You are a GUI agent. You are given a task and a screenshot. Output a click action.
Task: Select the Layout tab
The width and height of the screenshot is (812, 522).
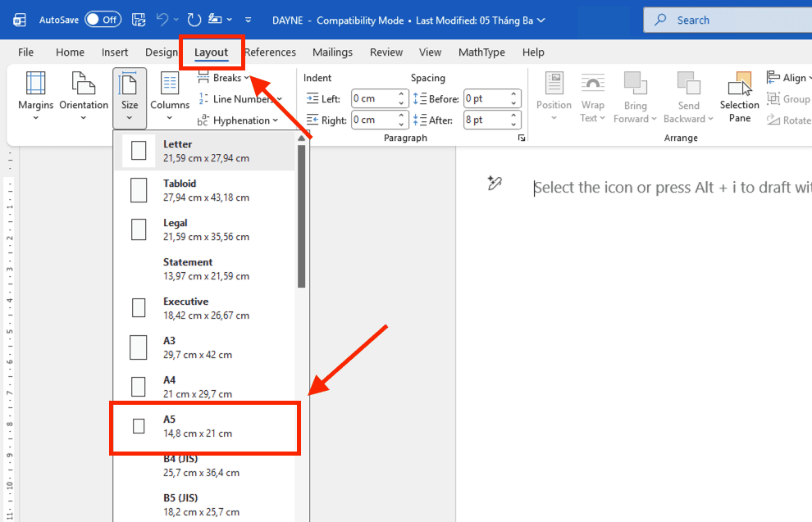[212, 52]
